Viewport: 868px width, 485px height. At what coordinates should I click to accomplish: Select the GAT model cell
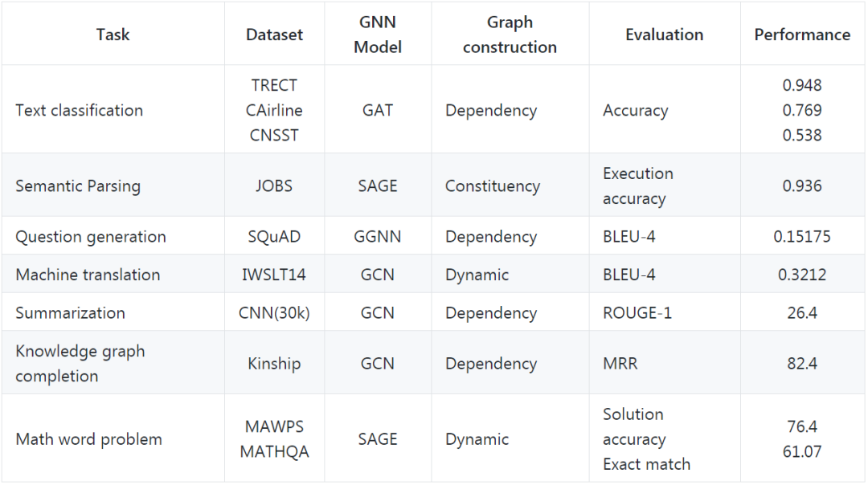tap(378, 109)
